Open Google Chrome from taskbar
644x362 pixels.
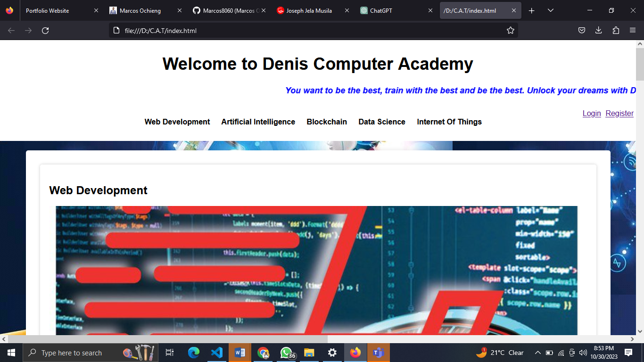click(263, 353)
